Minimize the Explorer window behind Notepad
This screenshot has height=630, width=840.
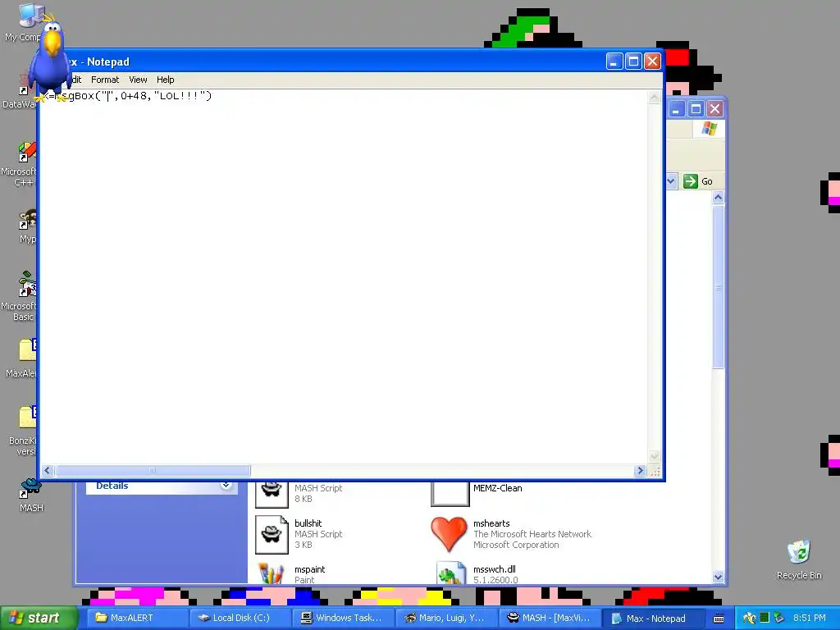click(677, 109)
